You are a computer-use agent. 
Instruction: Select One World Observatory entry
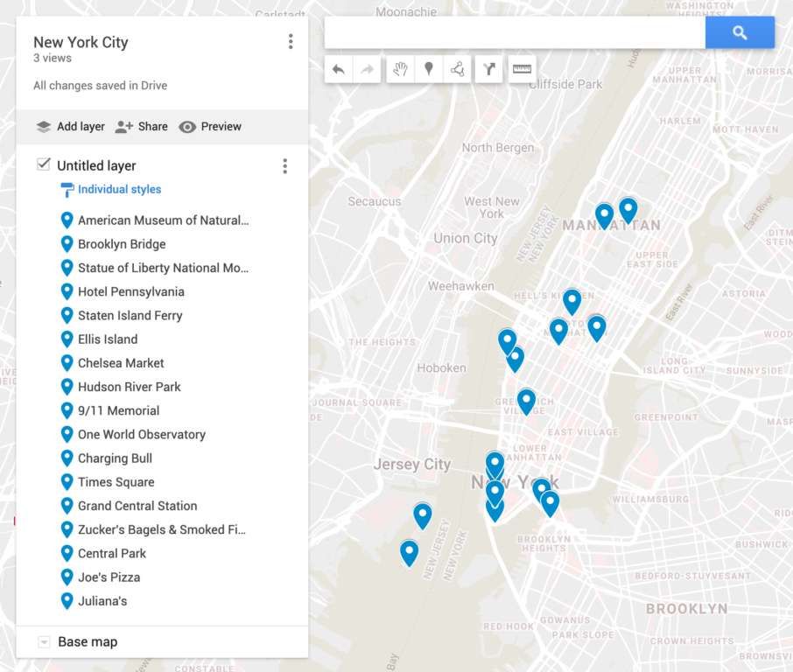pos(142,434)
